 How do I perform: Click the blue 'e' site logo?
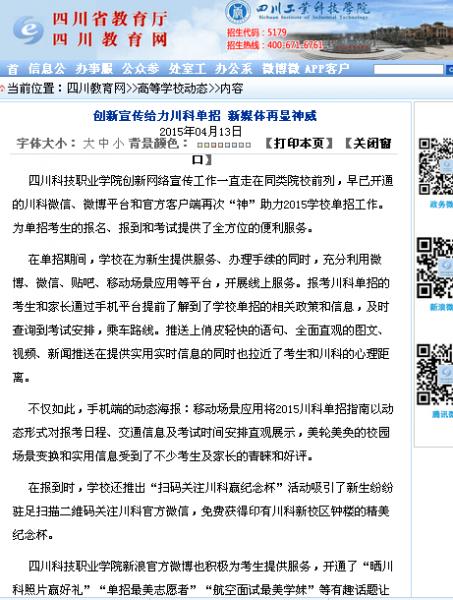click(x=28, y=30)
